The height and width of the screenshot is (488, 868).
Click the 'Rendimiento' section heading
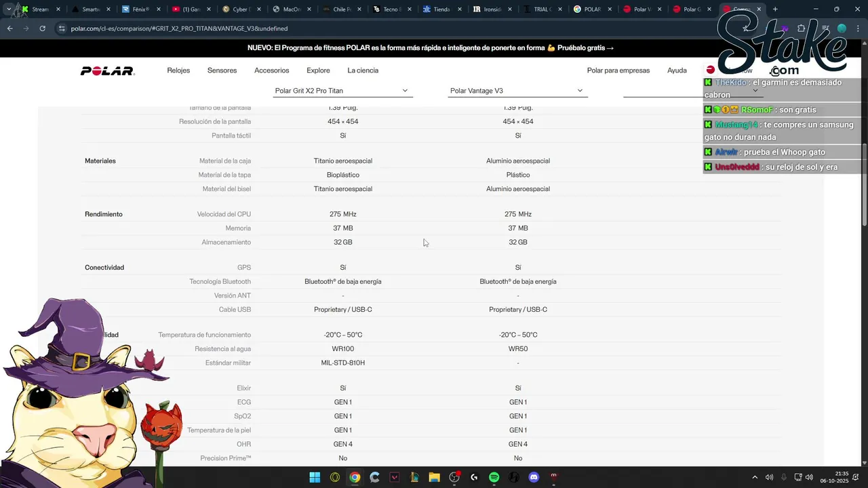104,214
